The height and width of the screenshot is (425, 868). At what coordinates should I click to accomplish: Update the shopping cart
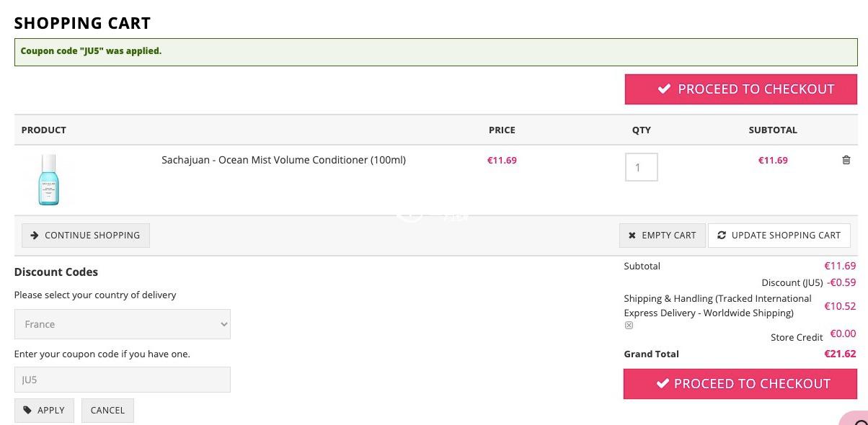point(779,236)
